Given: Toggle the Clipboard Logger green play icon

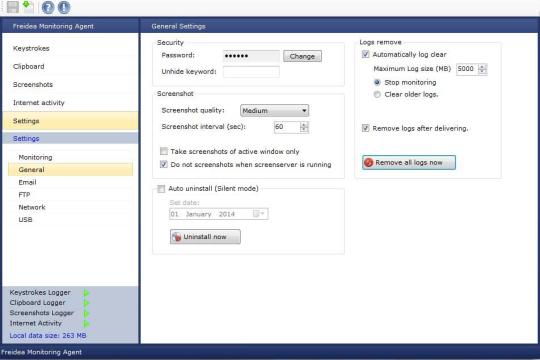Looking at the screenshot, I should [86, 303].
